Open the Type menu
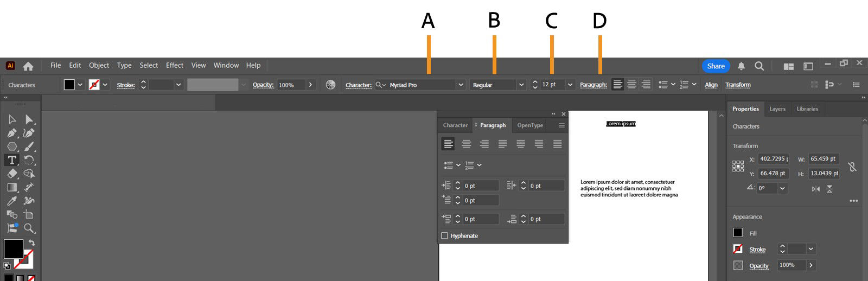Viewport: 868px width, 281px height. click(124, 66)
